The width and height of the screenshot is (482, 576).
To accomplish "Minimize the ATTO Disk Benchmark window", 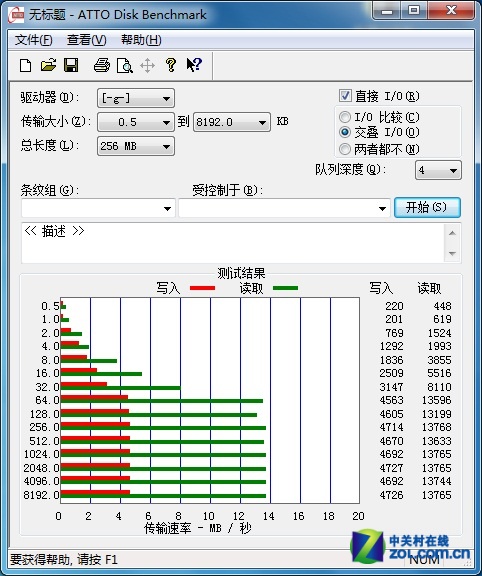I will [387, 10].
